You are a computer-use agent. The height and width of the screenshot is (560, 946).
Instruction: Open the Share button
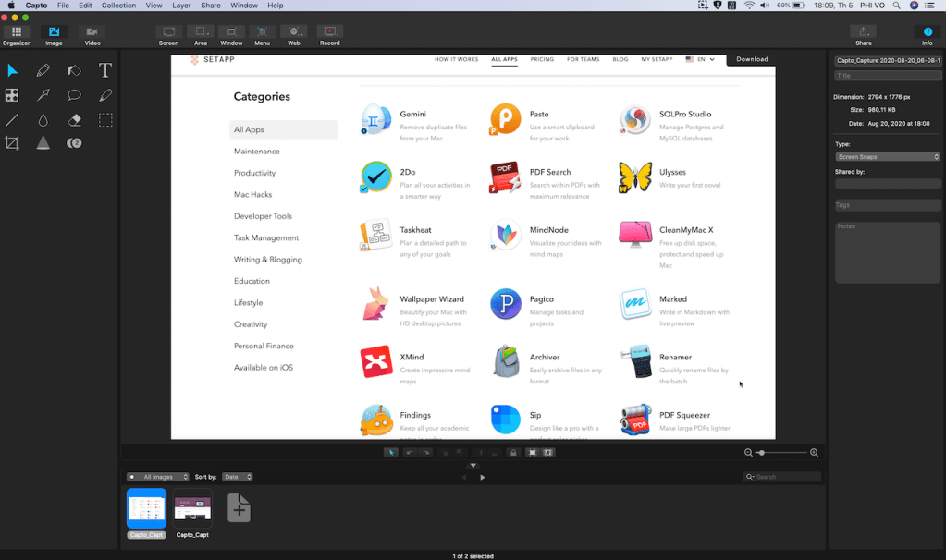pos(863,36)
